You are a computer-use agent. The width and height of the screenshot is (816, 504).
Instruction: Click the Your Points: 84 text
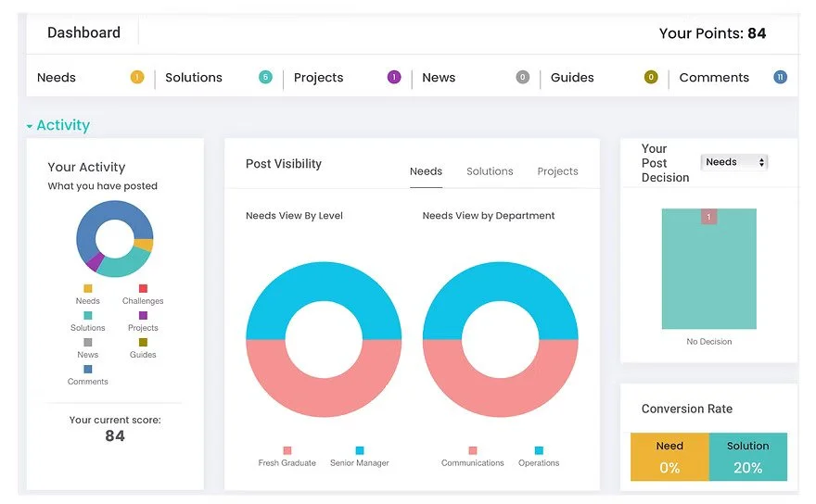tap(712, 33)
